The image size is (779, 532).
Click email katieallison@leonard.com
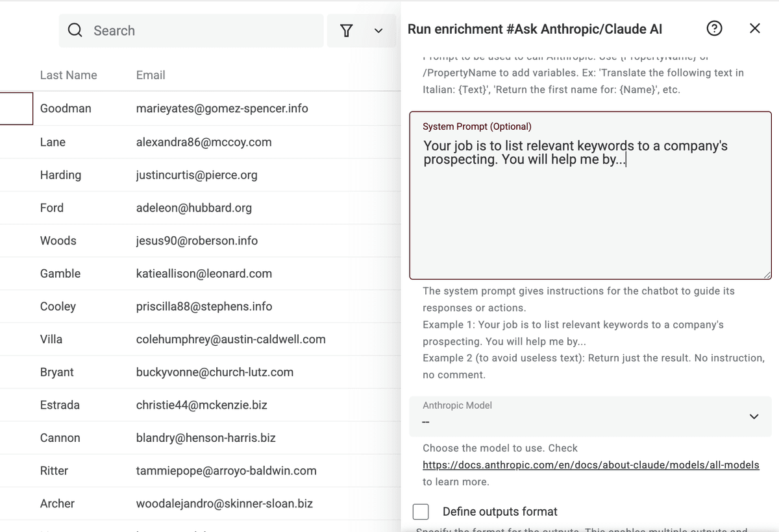(x=204, y=273)
